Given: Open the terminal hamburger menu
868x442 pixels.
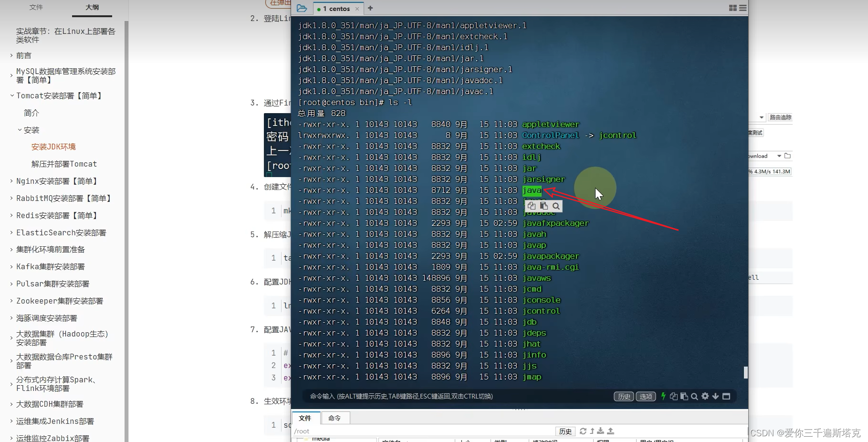Looking at the screenshot, I should click(x=743, y=8).
